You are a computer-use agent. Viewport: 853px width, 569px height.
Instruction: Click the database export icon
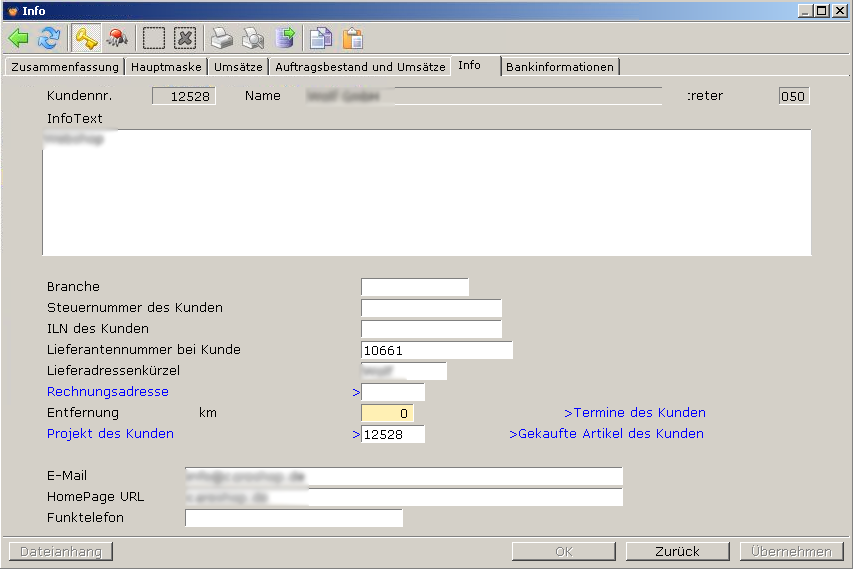pos(285,39)
